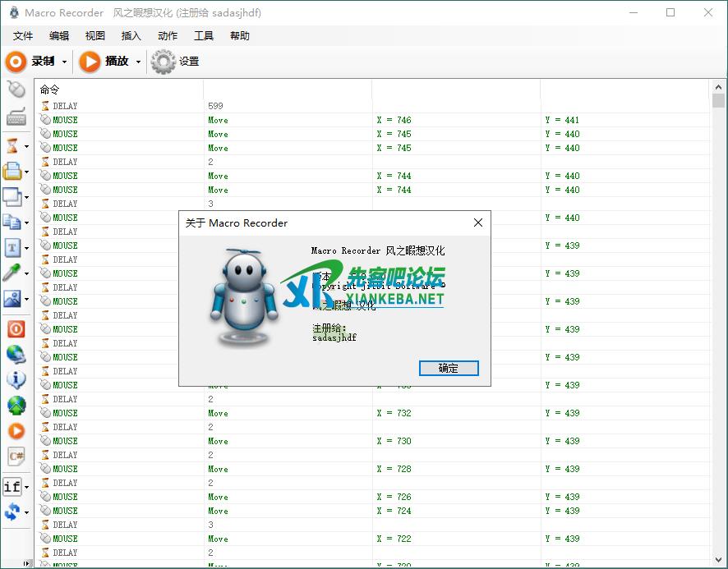Screen dimensions: 728x569
Task: Expand the playback button dropdown arrow
Action: (x=138, y=62)
